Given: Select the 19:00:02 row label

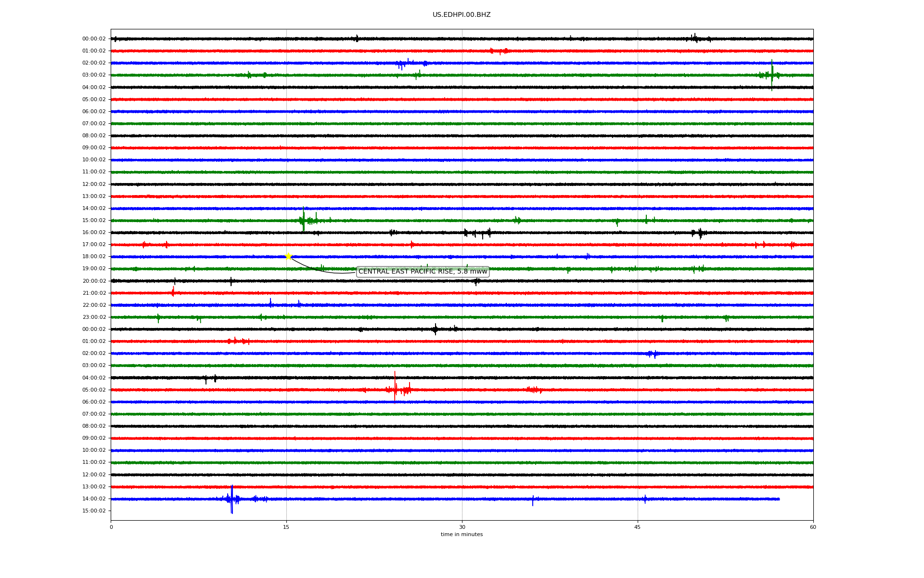Looking at the screenshot, I should pos(94,269).
